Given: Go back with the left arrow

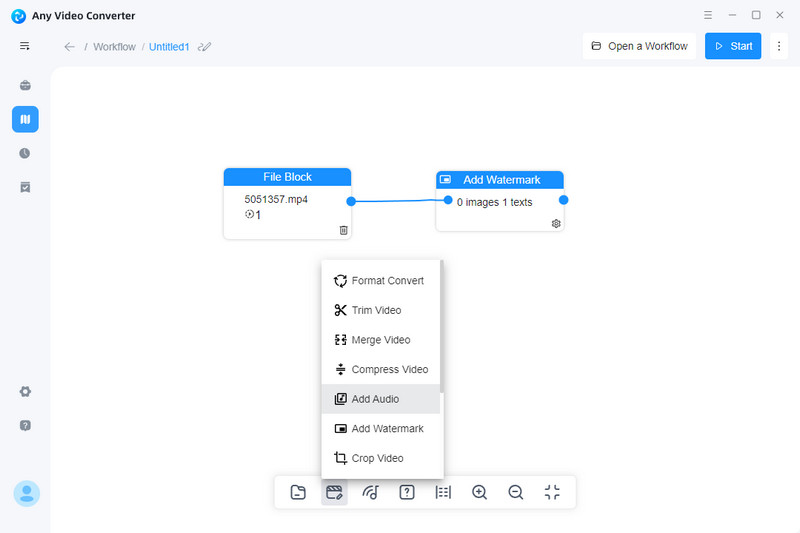Looking at the screenshot, I should pyautogui.click(x=69, y=47).
